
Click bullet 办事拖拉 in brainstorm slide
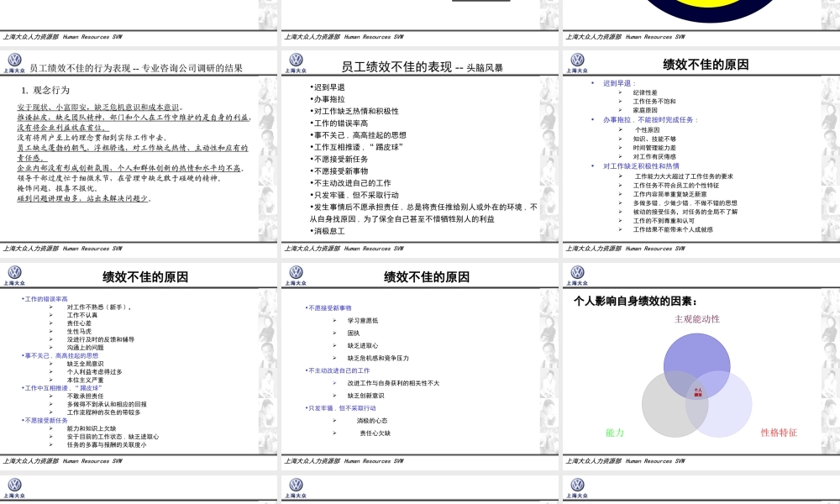pyautogui.click(x=328, y=99)
